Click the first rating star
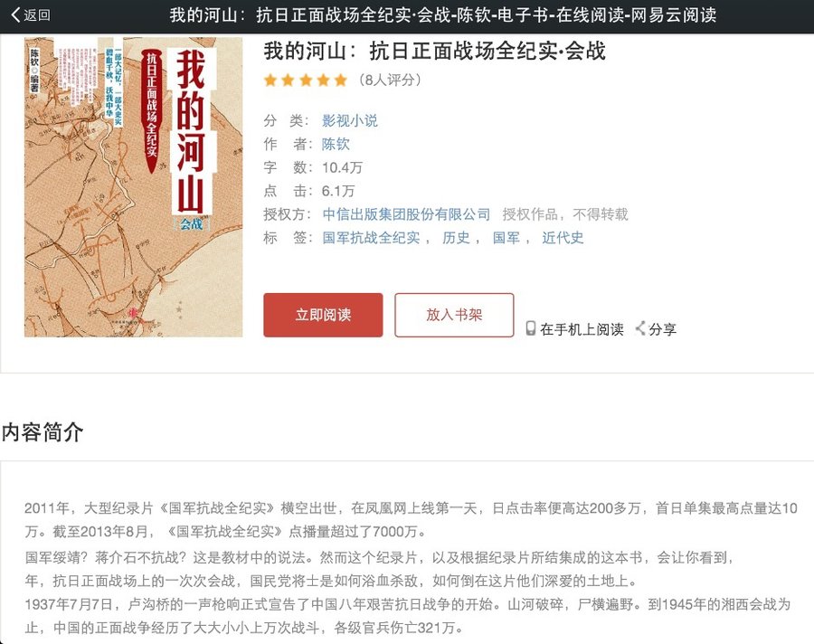 270,80
